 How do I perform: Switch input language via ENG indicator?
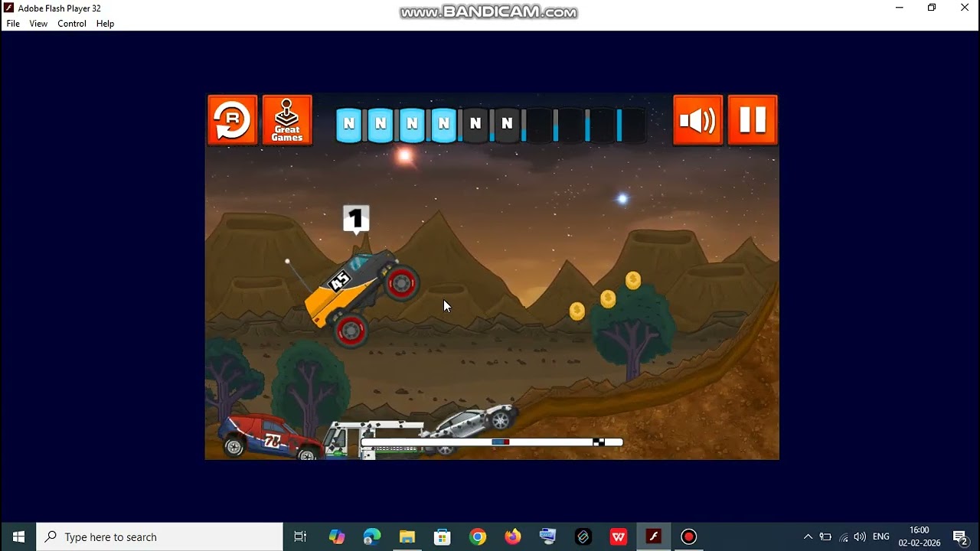point(881,536)
